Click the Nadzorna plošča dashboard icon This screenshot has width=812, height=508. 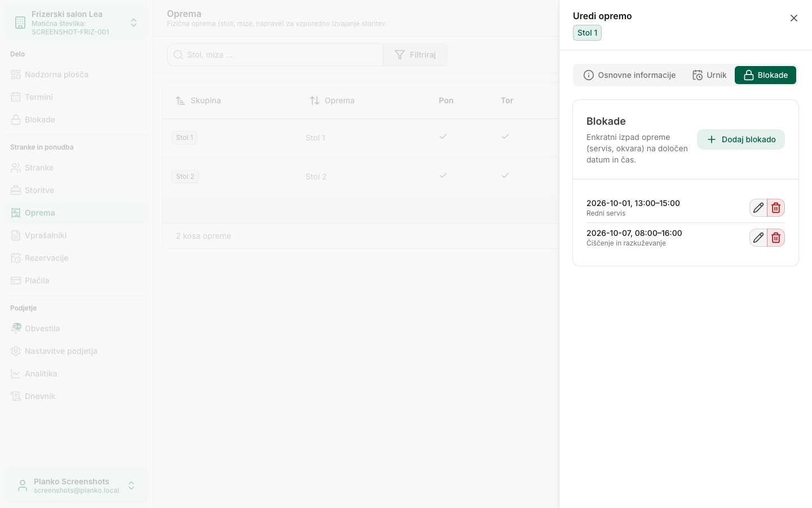[x=16, y=75]
